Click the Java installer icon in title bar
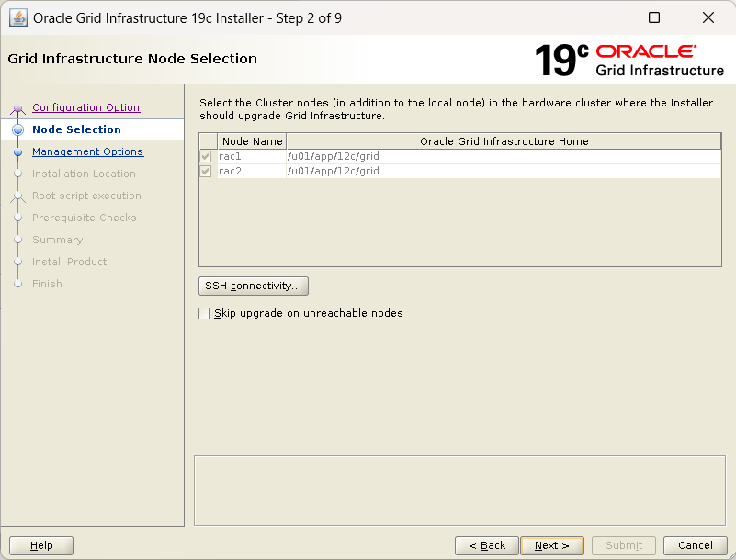The height and width of the screenshot is (560, 736). tap(17, 17)
